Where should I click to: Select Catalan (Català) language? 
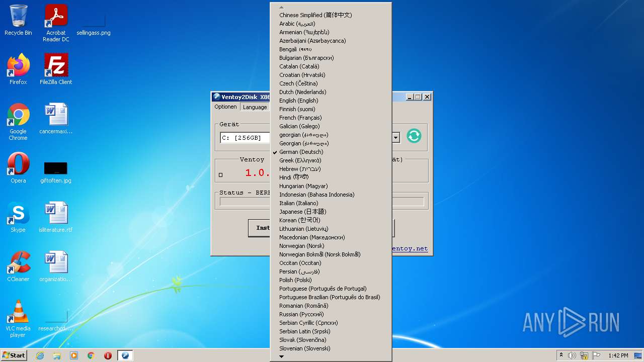pyautogui.click(x=331, y=66)
